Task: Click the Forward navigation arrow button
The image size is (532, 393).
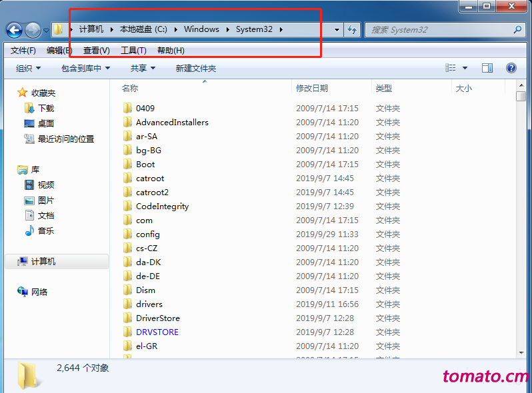Action: (33, 30)
